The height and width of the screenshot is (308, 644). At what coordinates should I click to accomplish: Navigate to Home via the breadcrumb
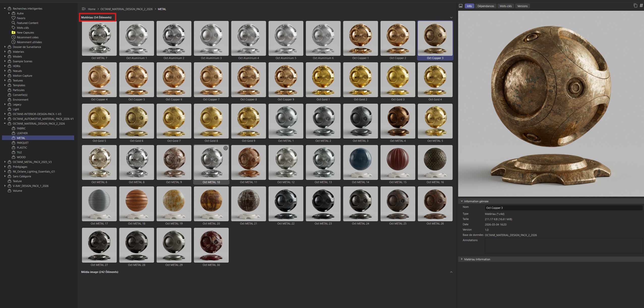[92, 9]
